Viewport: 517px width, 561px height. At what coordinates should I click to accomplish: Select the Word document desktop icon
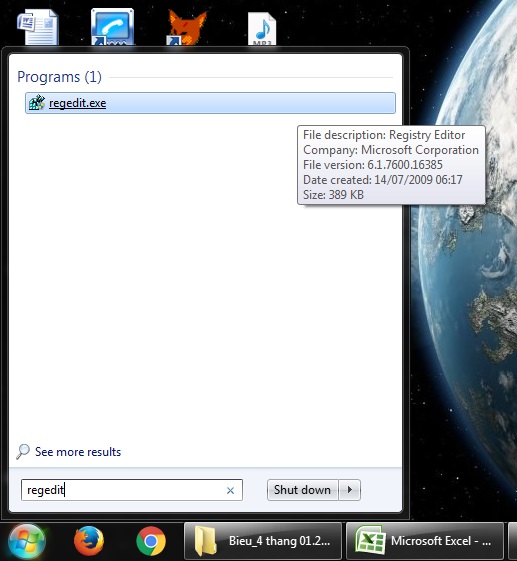[x=38, y=27]
